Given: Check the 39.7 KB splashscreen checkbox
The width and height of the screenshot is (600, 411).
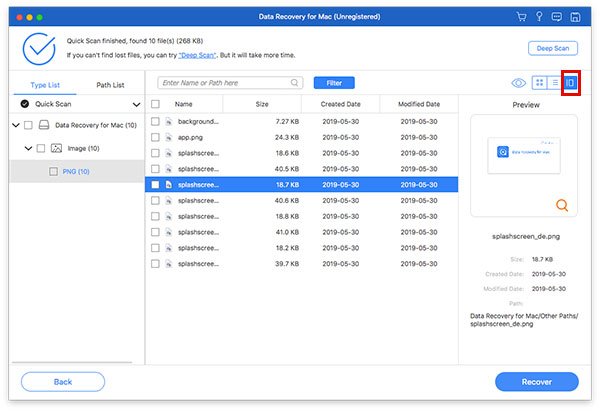Looking at the screenshot, I should [x=155, y=264].
